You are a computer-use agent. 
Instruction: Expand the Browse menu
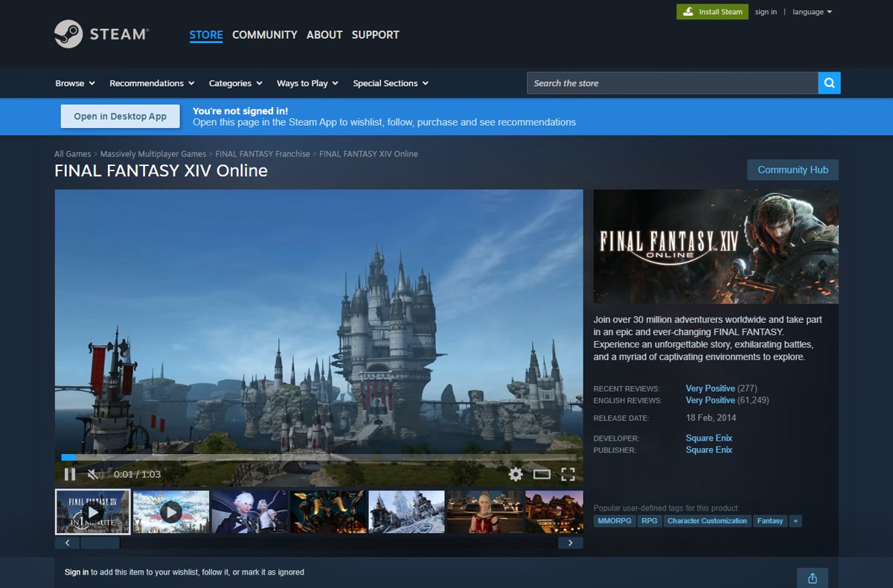click(x=75, y=83)
